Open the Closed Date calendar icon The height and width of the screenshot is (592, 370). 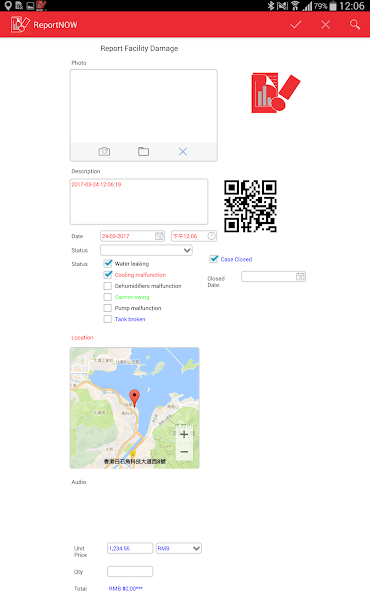click(x=300, y=276)
